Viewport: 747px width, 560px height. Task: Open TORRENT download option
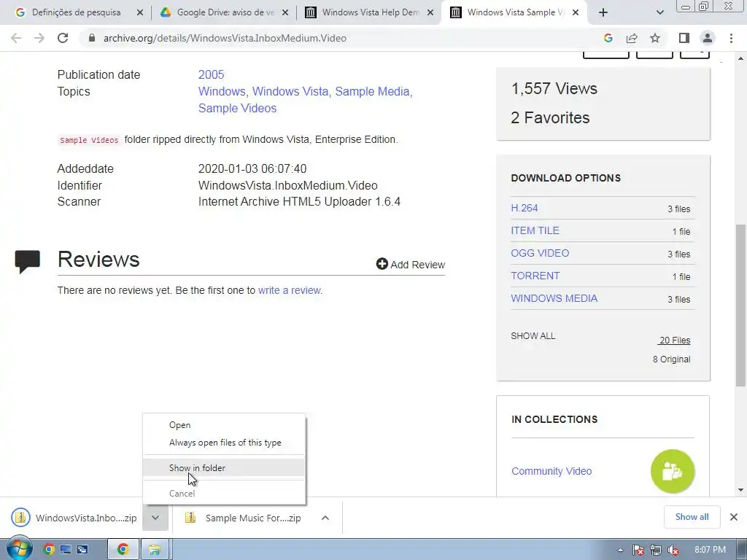coord(535,276)
